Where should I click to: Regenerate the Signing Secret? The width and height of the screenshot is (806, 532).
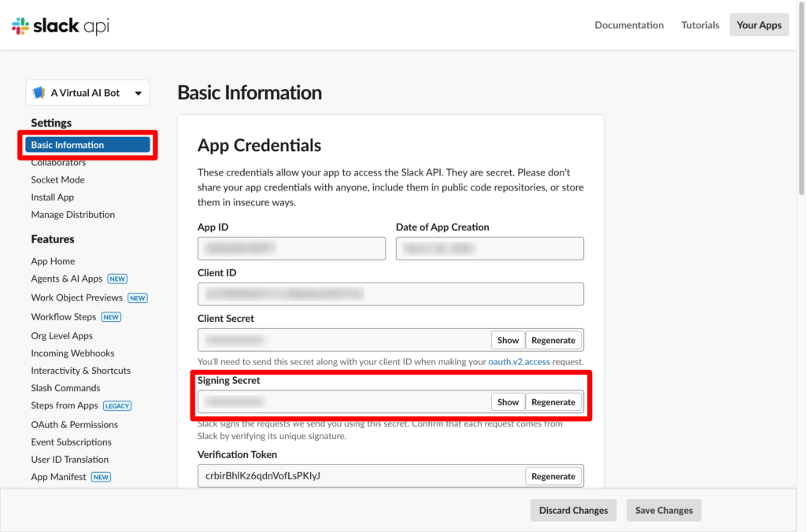tap(553, 401)
